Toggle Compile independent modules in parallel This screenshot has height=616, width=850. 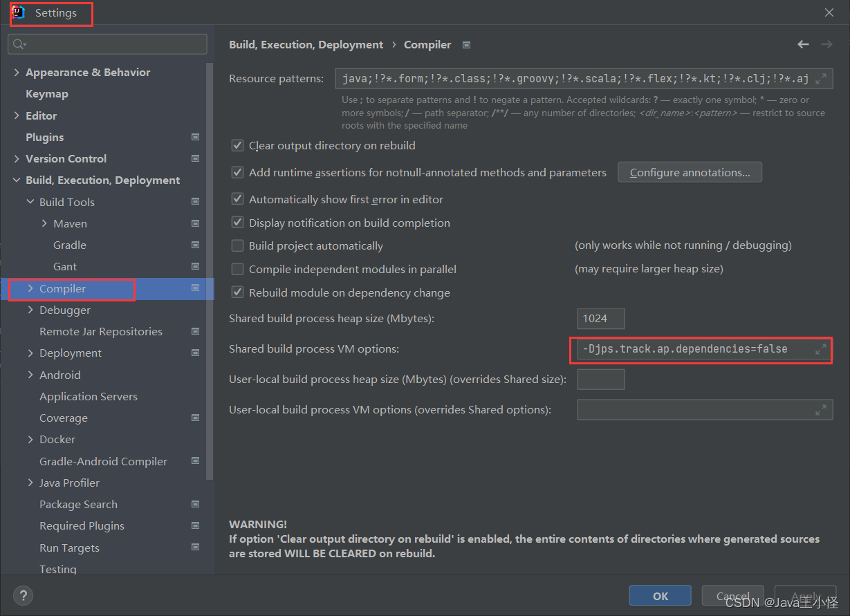coord(237,269)
